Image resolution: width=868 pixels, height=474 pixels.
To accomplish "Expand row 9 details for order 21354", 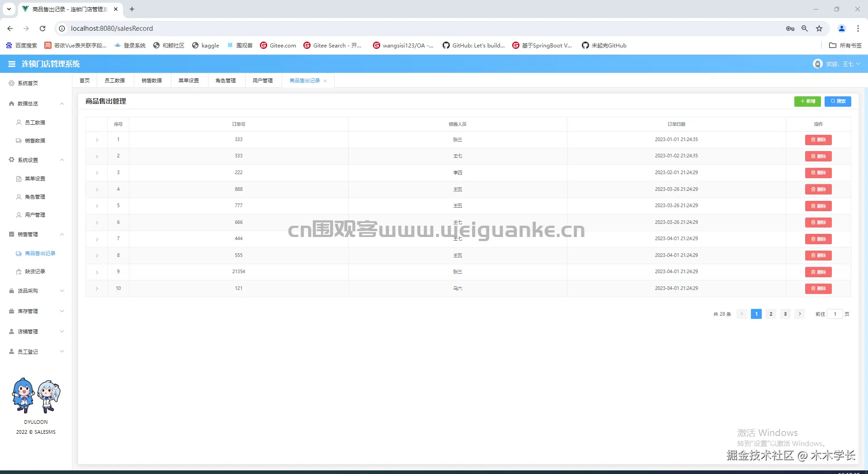I will [97, 272].
